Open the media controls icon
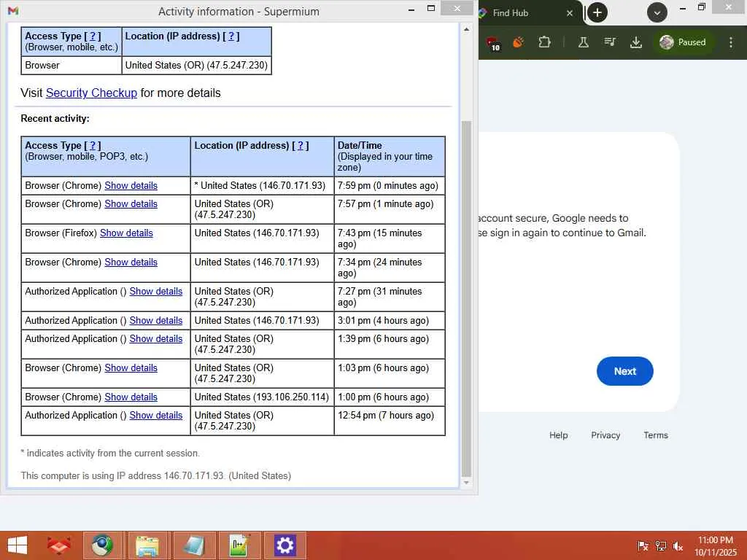Viewport: 747px width, 560px height. pyautogui.click(x=610, y=42)
